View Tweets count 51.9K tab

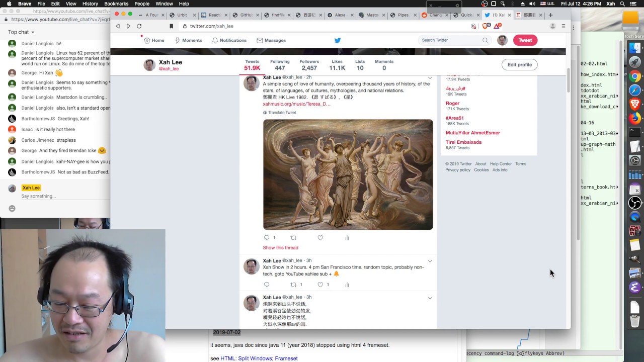[x=252, y=65]
